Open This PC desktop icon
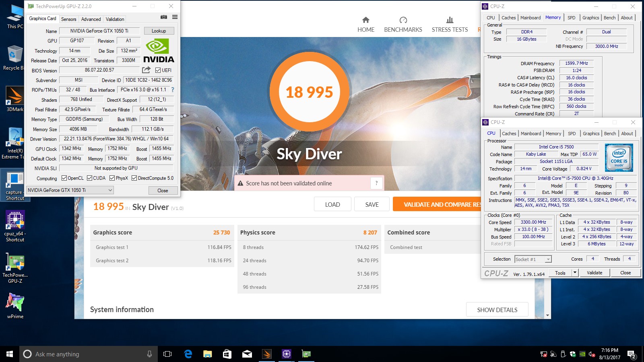The width and height of the screenshot is (644, 362). coord(15,17)
